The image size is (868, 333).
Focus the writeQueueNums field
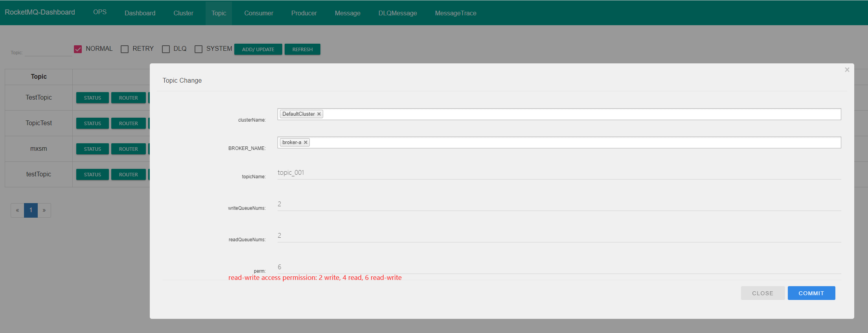click(558, 204)
